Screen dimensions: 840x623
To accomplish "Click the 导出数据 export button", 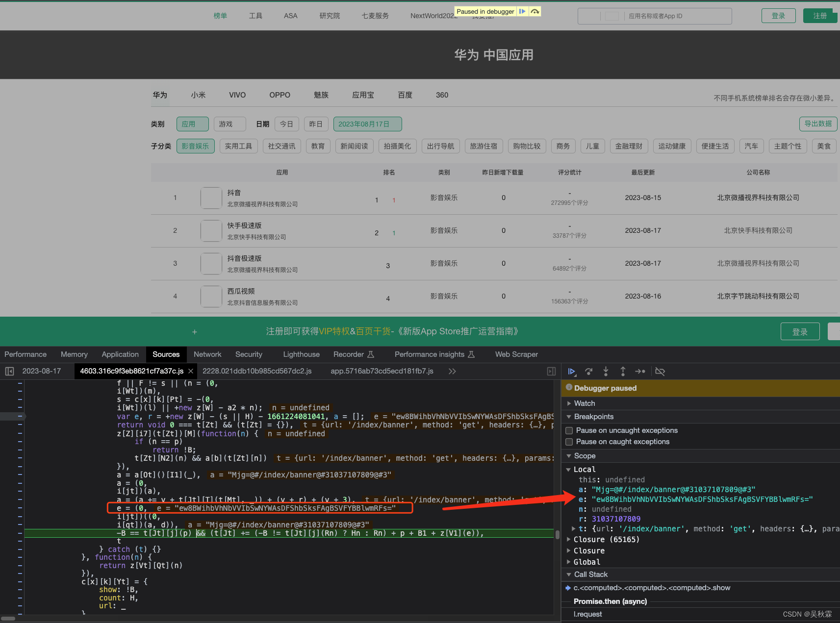I will click(x=818, y=124).
